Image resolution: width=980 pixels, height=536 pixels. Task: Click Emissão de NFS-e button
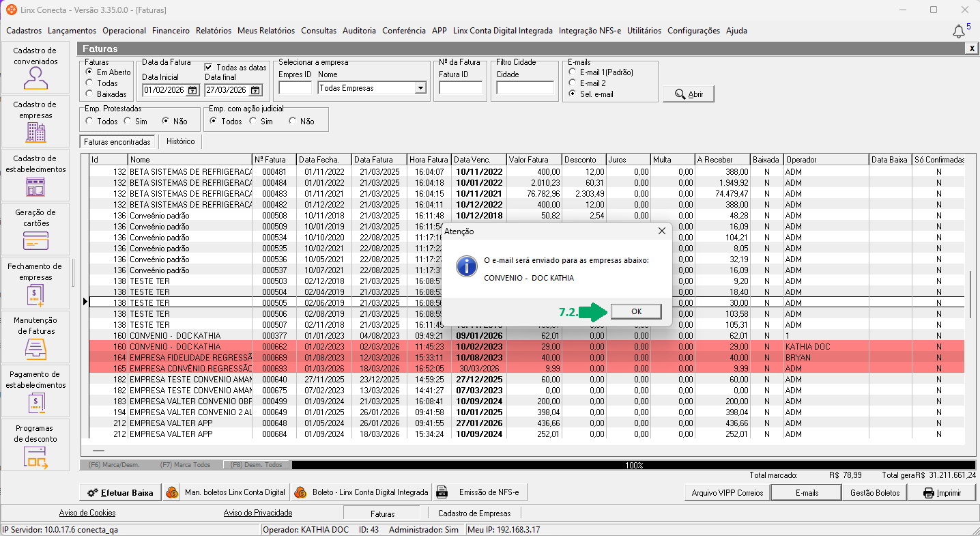pos(480,492)
